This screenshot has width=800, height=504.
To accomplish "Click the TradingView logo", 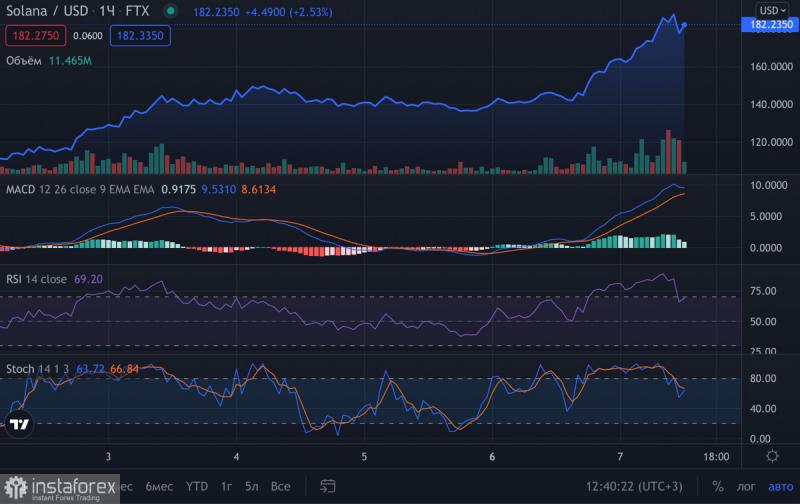I will 19,424.
